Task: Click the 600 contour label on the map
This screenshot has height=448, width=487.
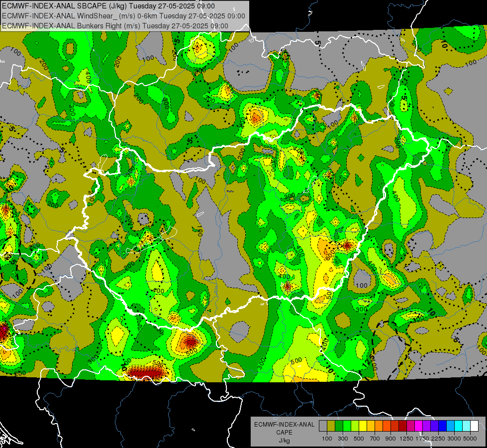Action: click(x=329, y=256)
